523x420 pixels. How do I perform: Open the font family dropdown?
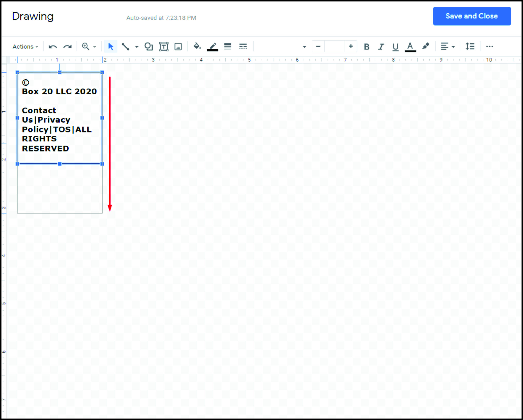coord(304,47)
